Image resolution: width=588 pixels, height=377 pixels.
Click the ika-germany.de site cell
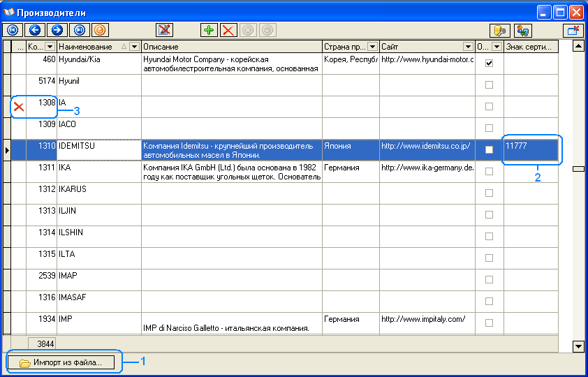[x=427, y=172]
